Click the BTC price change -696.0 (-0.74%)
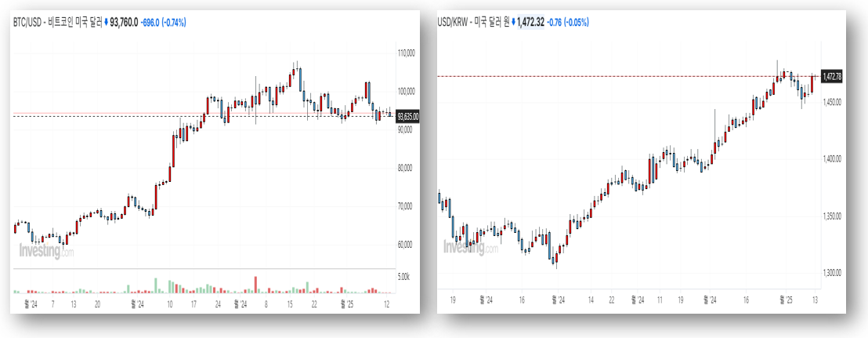This screenshot has height=338, width=868. pyautogui.click(x=163, y=23)
